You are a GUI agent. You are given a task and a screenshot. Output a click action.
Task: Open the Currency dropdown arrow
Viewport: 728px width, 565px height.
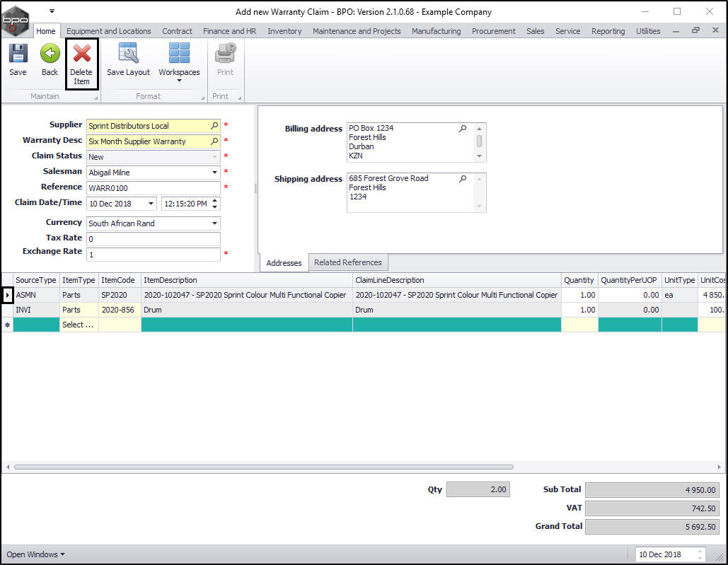pyautogui.click(x=214, y=223)
